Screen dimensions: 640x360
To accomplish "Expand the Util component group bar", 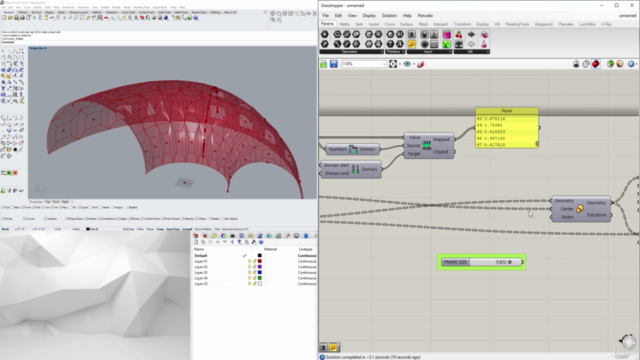I will [x=471, y=52].
